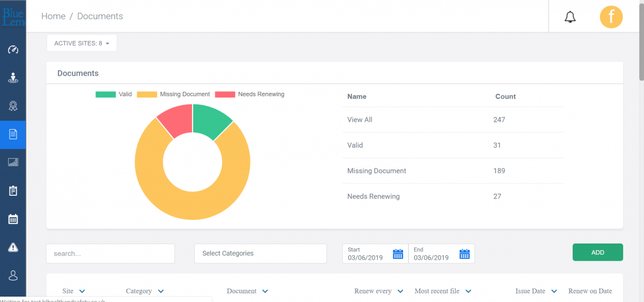Expand the Active Sites dropdown
The image size is (644, 302).
click(82, 43)
